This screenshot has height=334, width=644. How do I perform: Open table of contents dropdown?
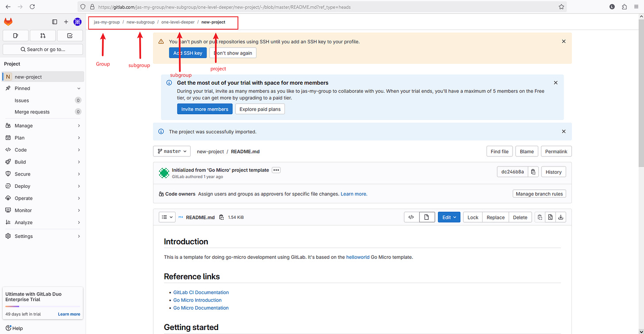point(167,217)
